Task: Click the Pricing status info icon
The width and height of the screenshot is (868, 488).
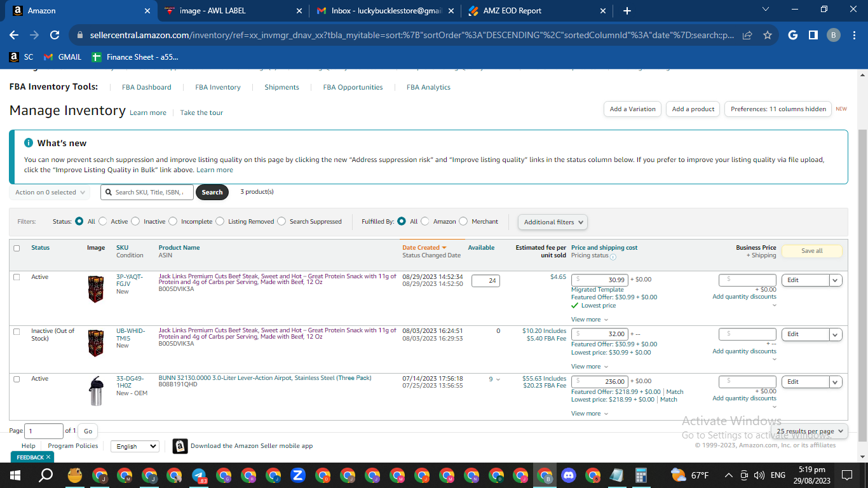Action: pyautogui.click(x=613, y=257)
